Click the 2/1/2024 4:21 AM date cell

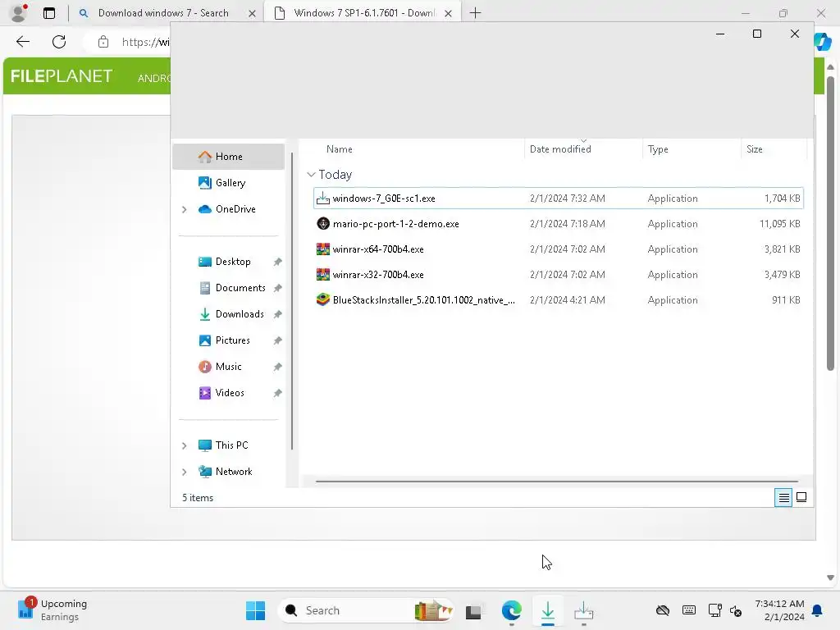(568, 300)
